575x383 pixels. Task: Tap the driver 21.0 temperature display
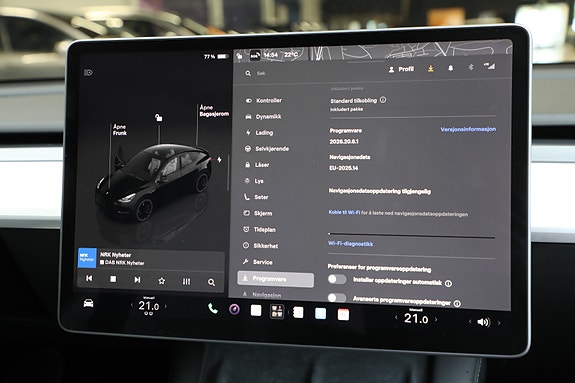(149, 306)
